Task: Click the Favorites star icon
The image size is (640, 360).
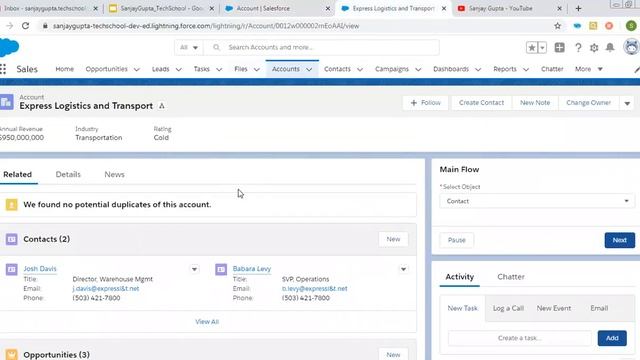Action: point(532,48)
